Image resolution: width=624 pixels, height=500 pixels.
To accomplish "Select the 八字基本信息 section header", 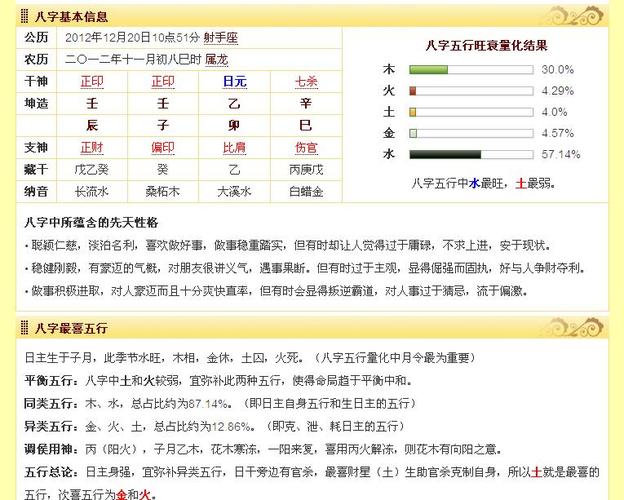I will click(x=312, y=16).
